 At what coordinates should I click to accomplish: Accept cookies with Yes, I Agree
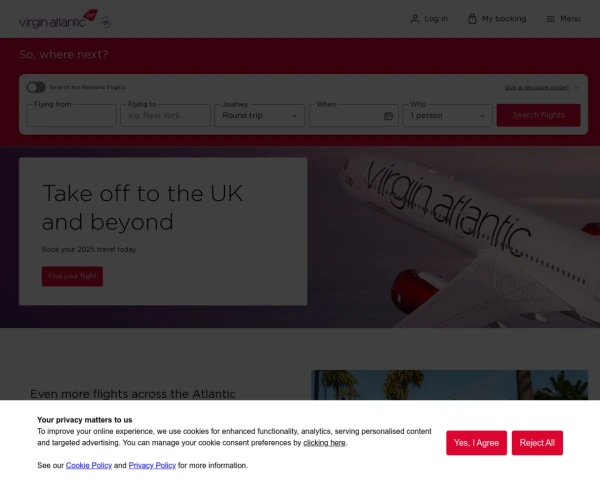(476, 443)
